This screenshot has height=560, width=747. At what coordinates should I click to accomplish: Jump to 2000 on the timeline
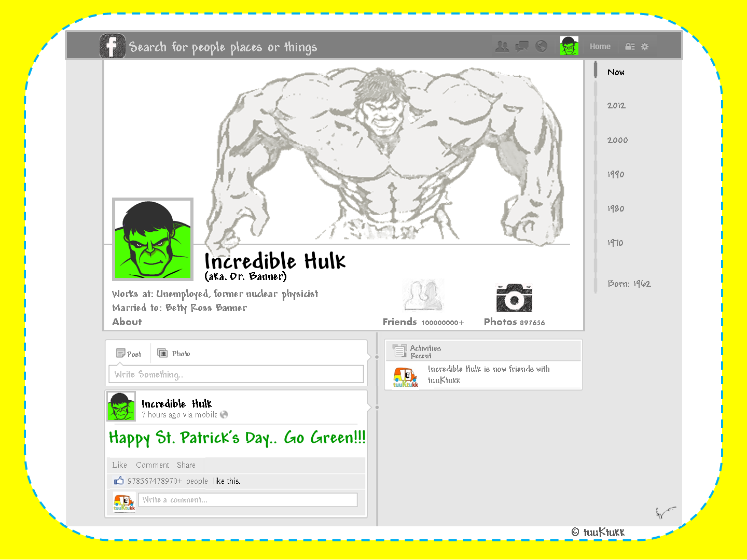point(617,140)
